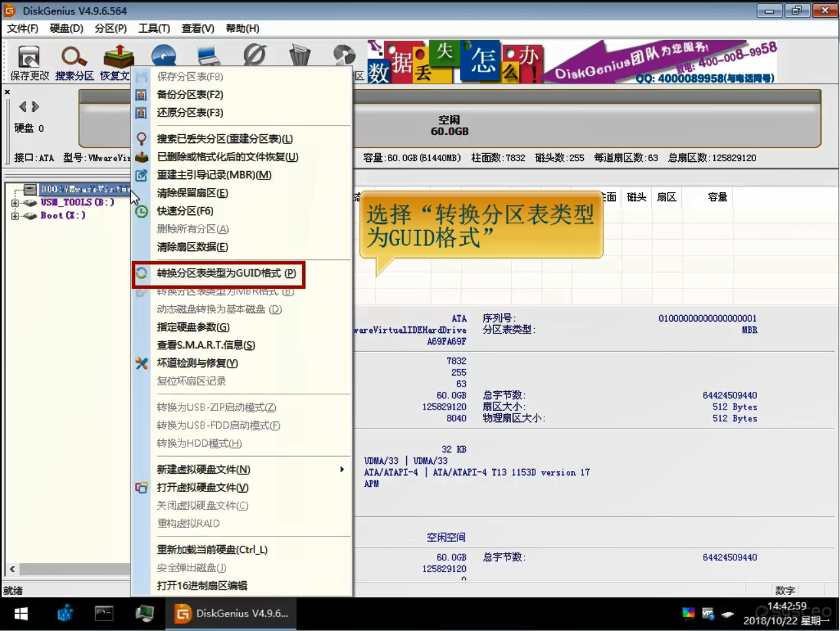Open the 帮助(H) menu
Viewport: 840px width, 631px height.
click(x=242, y=28)
